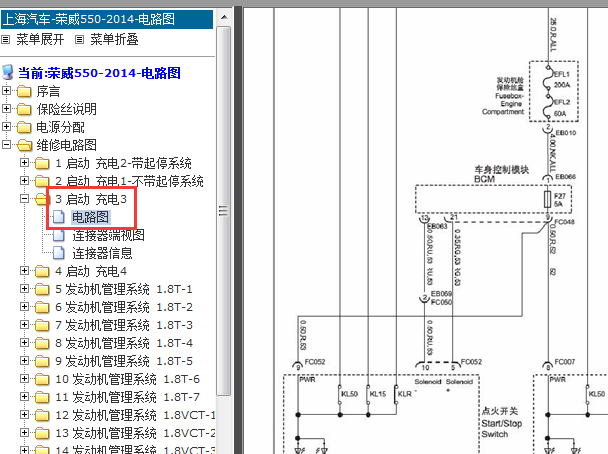
Task: Click the 点火开关 Start/Stop Switch label
Action: [x=501, y=423]
